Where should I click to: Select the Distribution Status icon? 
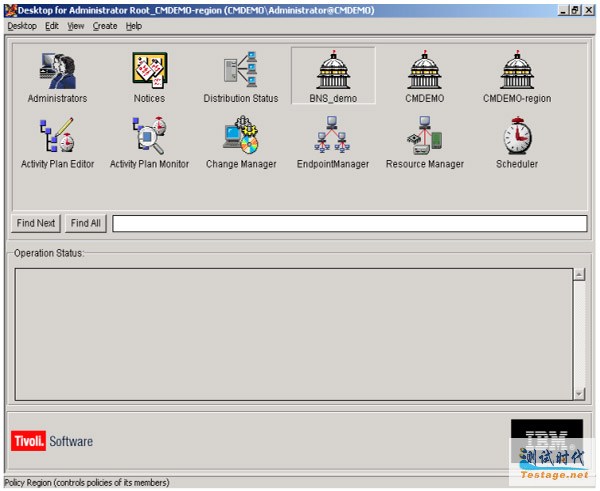click(240, 72)
